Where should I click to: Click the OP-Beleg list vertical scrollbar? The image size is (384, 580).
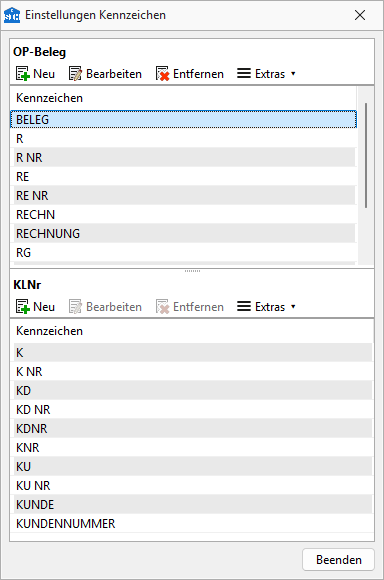pyautogui.click(x=366, y=155)
